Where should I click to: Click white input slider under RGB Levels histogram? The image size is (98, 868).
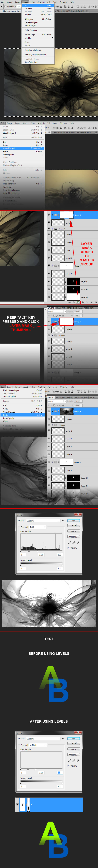coord(37,551)
